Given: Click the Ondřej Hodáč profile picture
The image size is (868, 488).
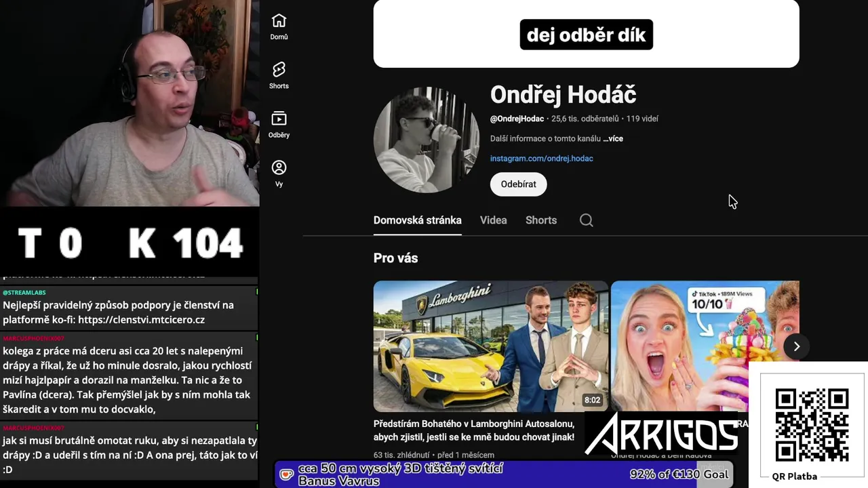Looking at the screenshot, I should click(x=427, y=140).
